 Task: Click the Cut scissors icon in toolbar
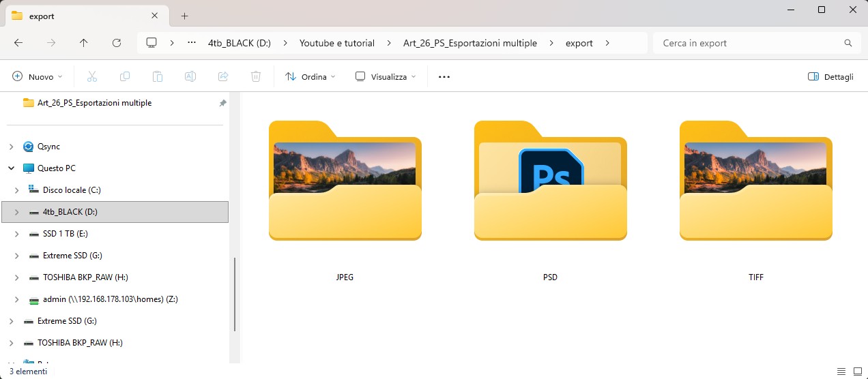click(92, 77)
